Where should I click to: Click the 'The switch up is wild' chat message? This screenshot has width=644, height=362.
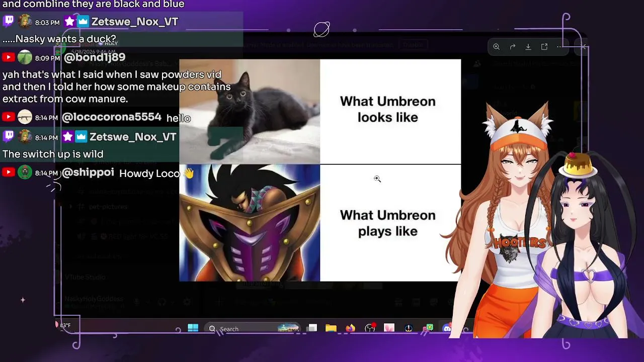(53, 154)
